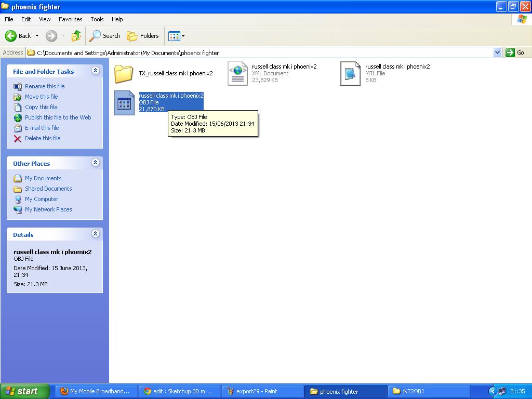
Task: Click the Windows logo in menu bar
Action: (x=522, y=19)
